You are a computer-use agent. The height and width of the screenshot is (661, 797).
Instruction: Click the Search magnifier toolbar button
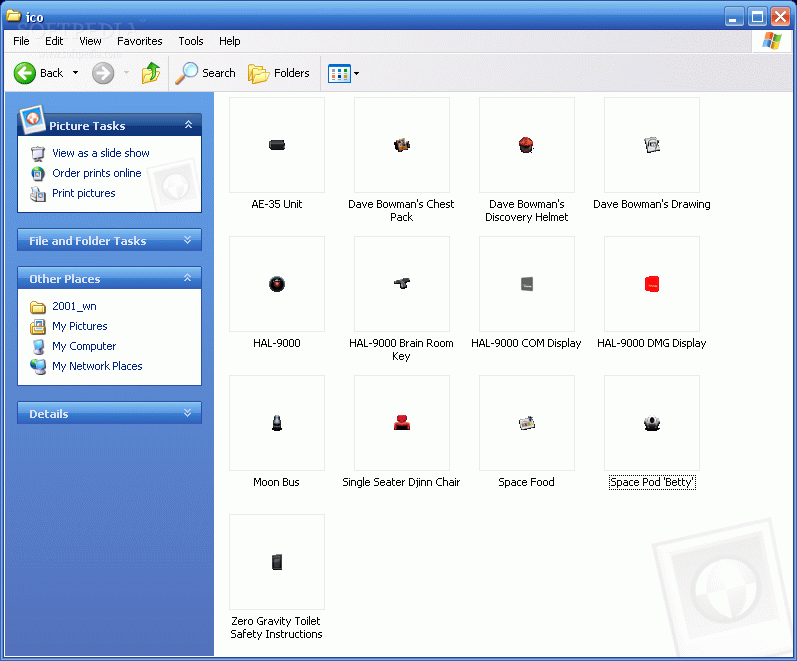206,73
